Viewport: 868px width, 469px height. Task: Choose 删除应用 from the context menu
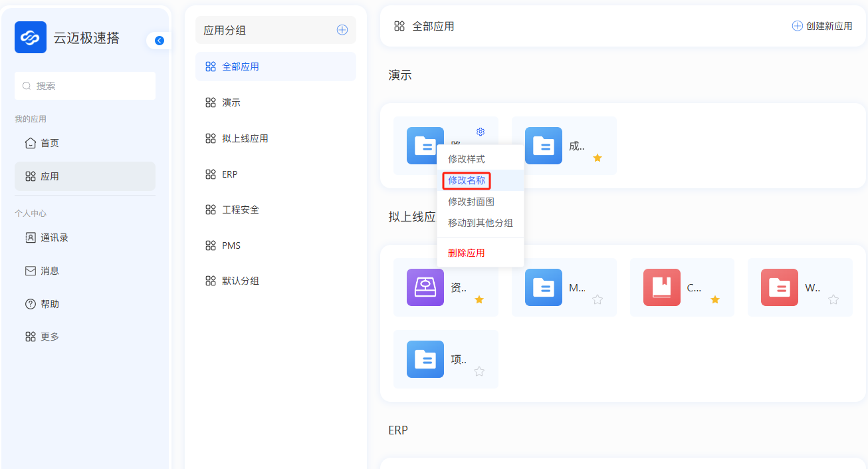pyautogui.click(x=467, y=253)
